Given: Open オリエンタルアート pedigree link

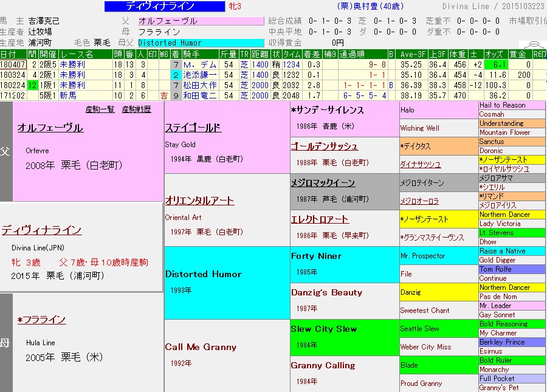Looking at the screenshot, I should point(199,201).
